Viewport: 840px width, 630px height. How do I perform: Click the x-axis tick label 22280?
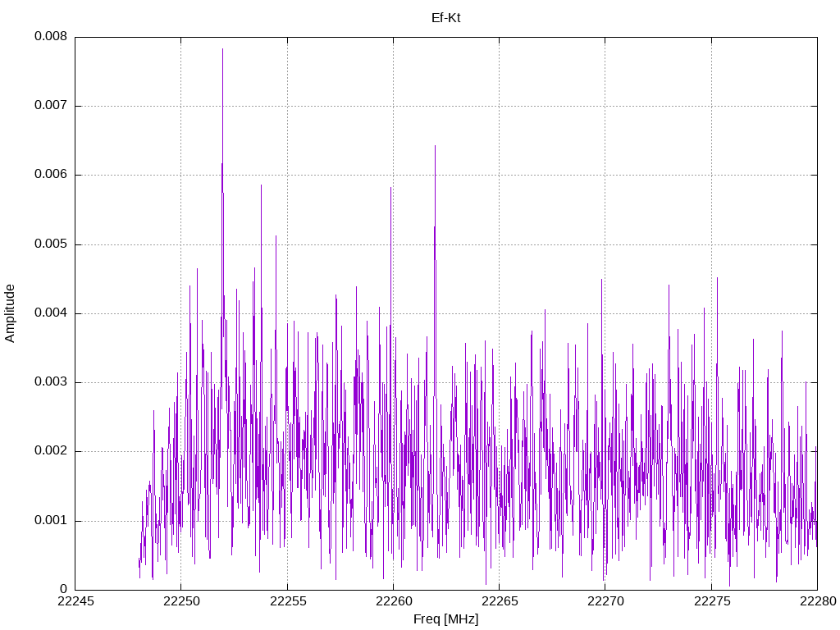[818, 601]
